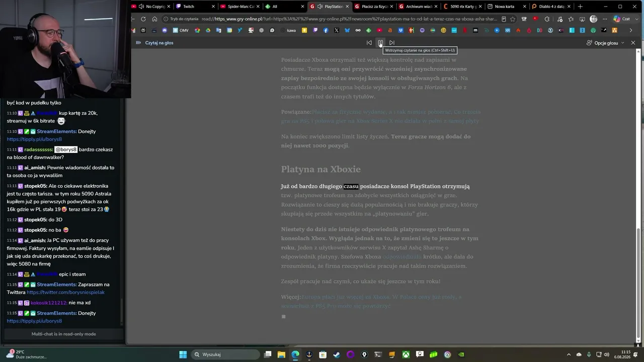
Task: Click the highlighted word czasu
Action: pos(351,186)
